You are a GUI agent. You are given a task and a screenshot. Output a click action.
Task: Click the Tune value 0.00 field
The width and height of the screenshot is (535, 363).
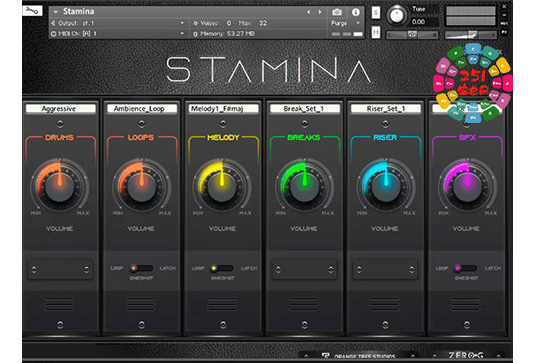418,22
